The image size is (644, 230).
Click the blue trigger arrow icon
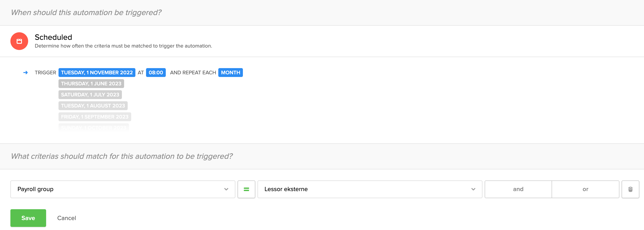25,73
